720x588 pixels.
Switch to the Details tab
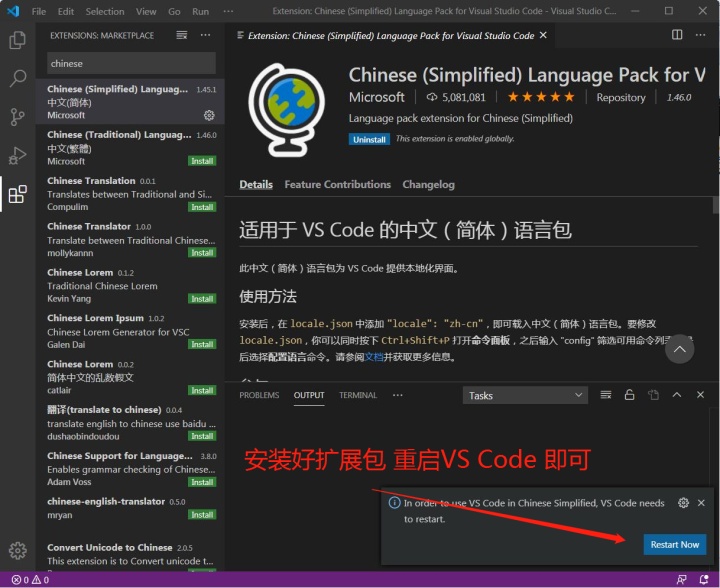256,185
